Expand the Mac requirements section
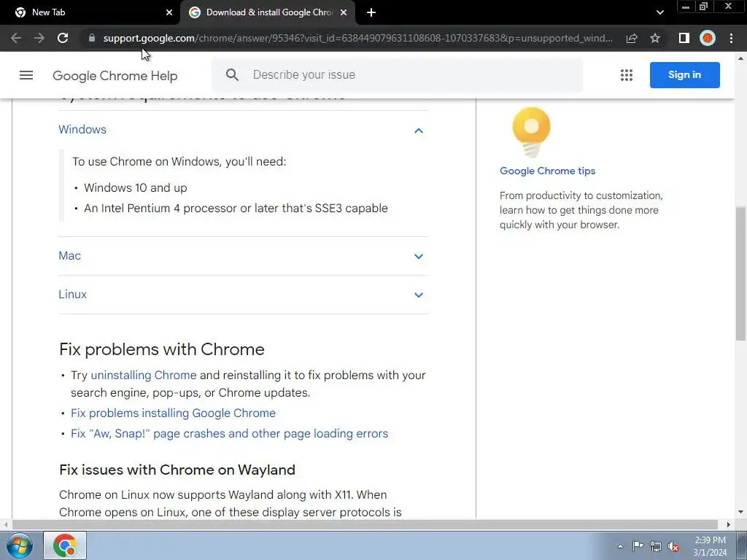The width and height of the screenshot is (747, 560). (418, 256)
